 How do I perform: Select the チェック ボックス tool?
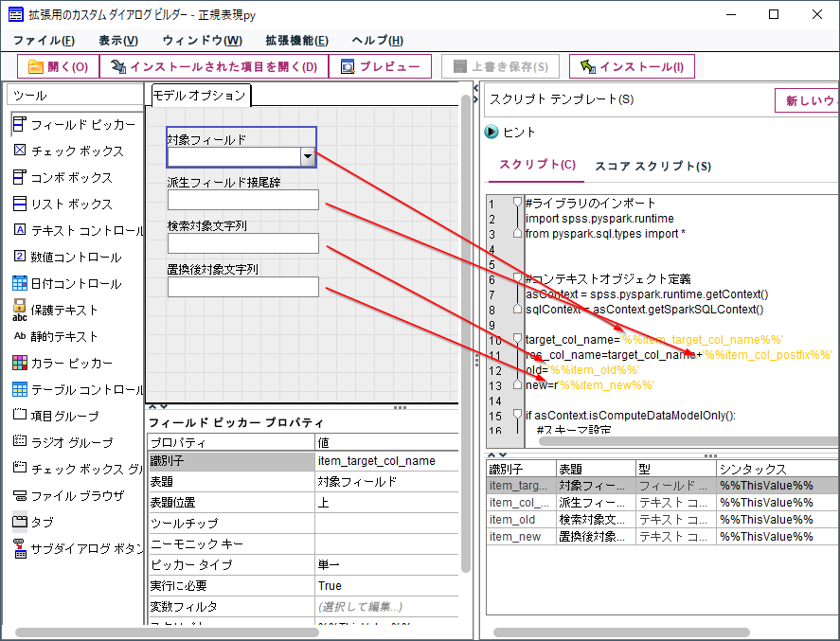(68, 151)
